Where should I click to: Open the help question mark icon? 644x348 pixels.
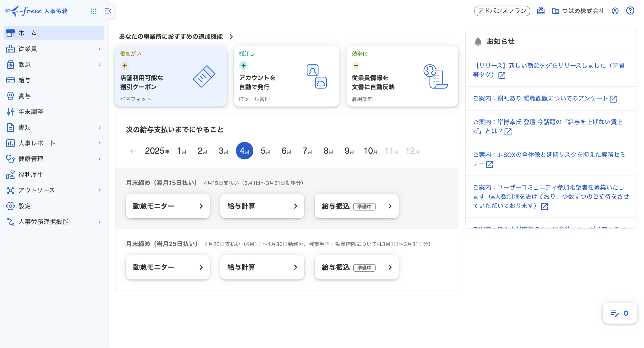(x=630, y=11)
